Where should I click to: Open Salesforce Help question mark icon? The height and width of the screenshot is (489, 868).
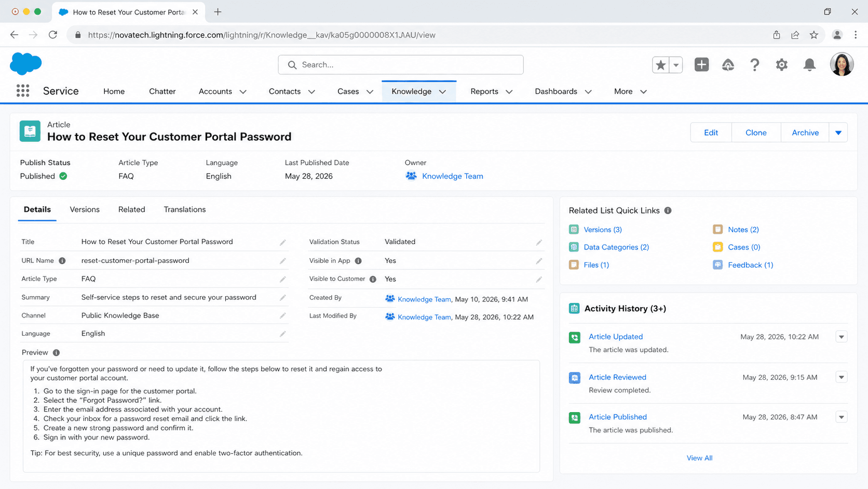pyautogui.click(x=755, y=64)
